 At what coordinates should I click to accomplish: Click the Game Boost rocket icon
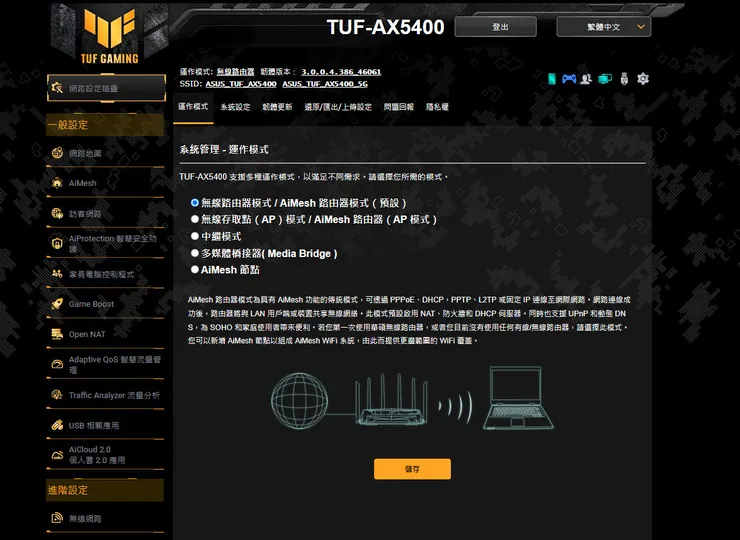point(57,304)
